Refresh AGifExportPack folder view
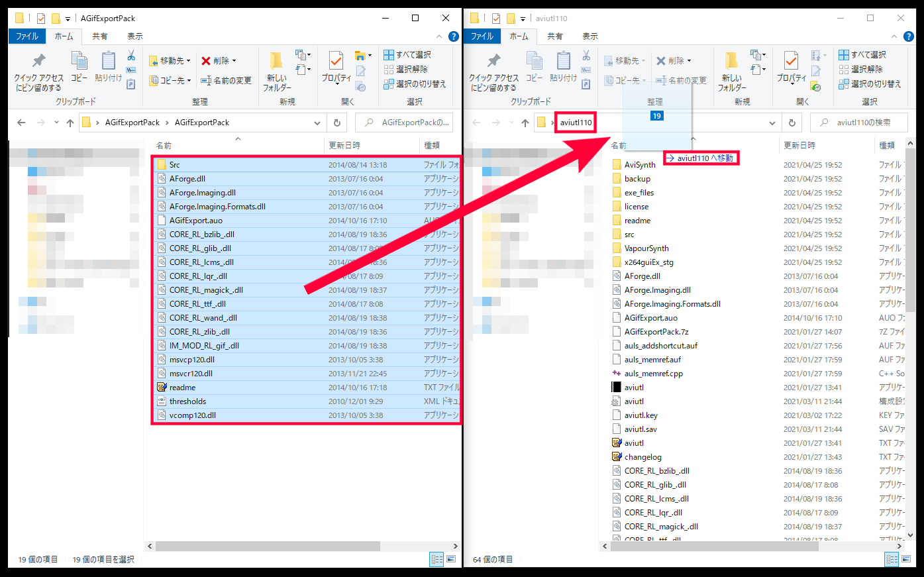The width and height of the screenshot is (924, 577). [337, 123]
